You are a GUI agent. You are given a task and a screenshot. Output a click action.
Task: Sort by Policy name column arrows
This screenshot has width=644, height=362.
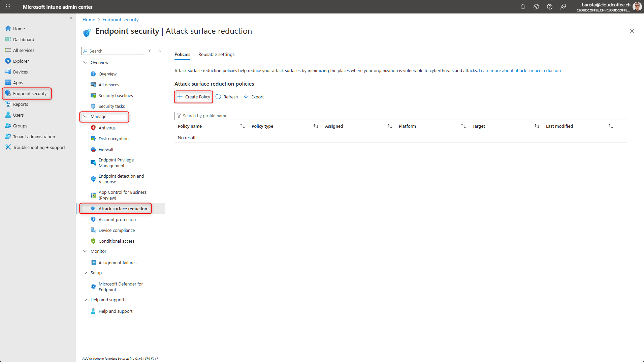[x=242, y=126]
